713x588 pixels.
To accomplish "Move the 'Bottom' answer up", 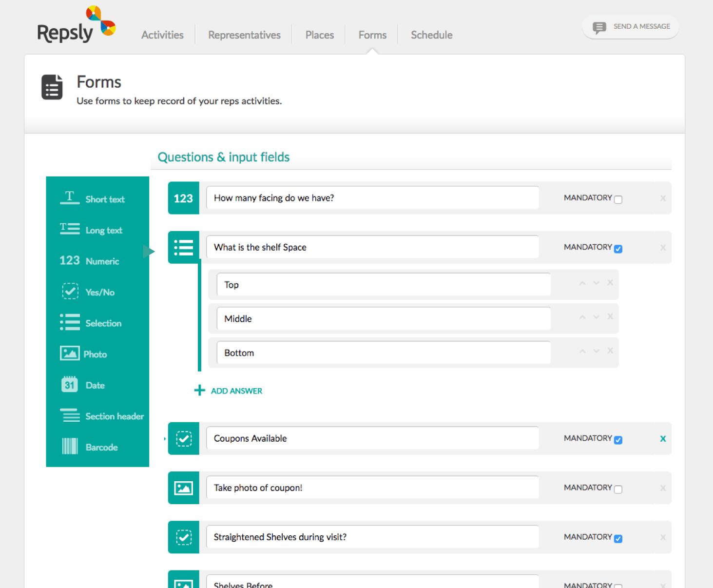I will pos(582,351).
